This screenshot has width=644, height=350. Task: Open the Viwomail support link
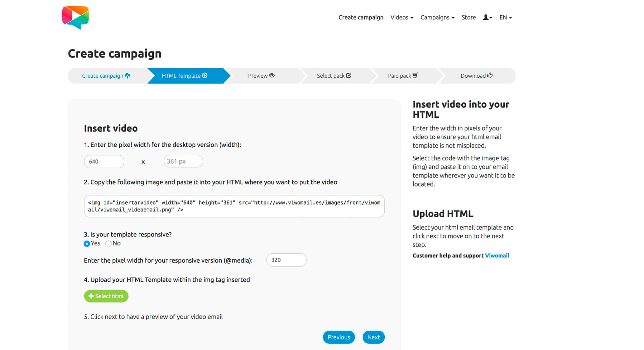tap(497, 255)
